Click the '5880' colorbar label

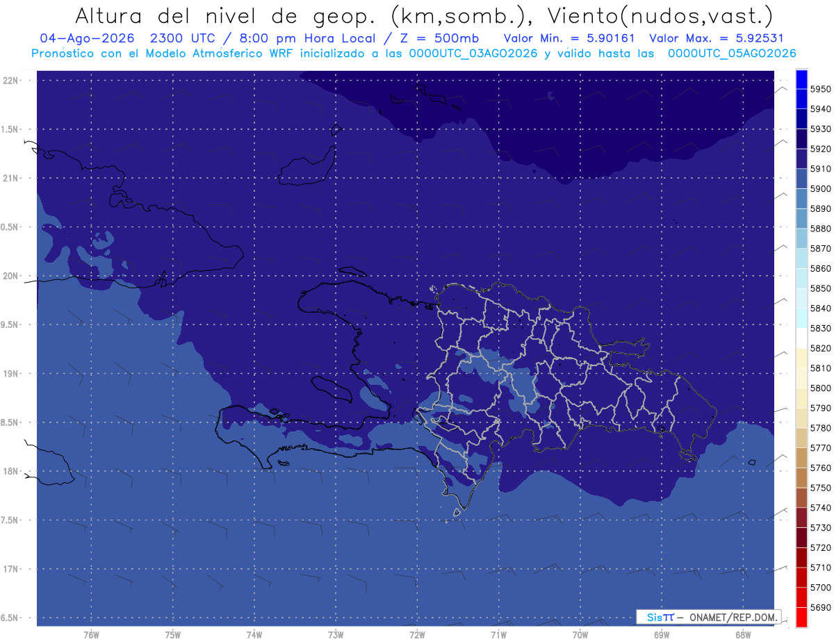coord(821,229)
